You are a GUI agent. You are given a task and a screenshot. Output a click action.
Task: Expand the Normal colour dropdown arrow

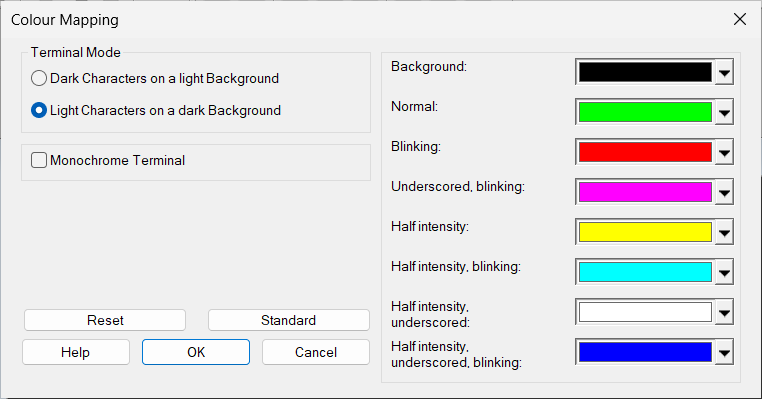pos(724,112)
